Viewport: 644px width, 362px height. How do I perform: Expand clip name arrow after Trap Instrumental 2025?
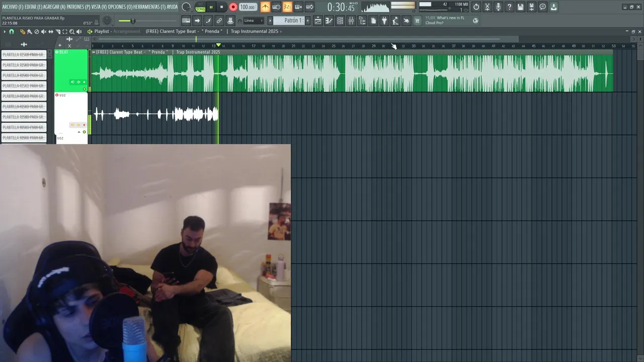point(281,31)
